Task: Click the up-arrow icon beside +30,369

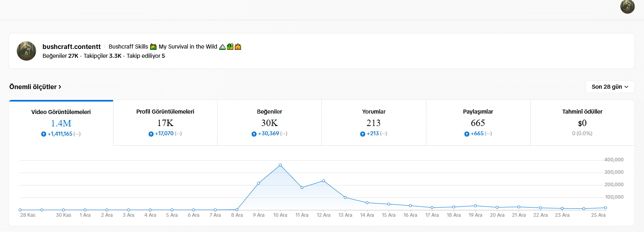Action: [x=254, y=134]
